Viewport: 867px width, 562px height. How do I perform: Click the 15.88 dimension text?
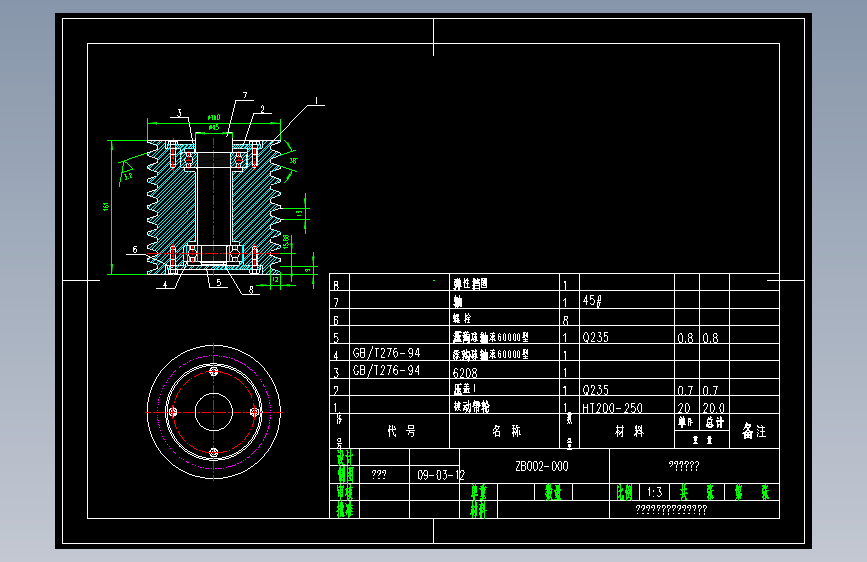click(286, 242)
